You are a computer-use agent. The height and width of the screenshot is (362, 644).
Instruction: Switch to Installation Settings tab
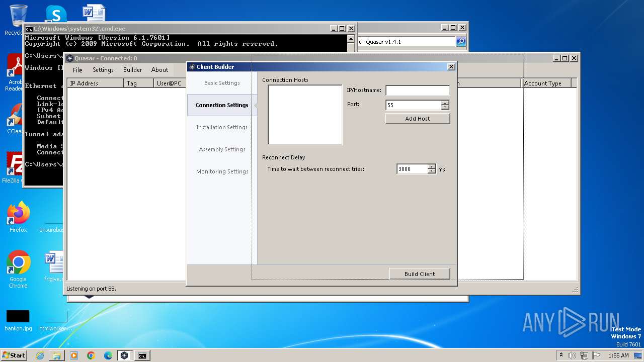click(222, 127)
